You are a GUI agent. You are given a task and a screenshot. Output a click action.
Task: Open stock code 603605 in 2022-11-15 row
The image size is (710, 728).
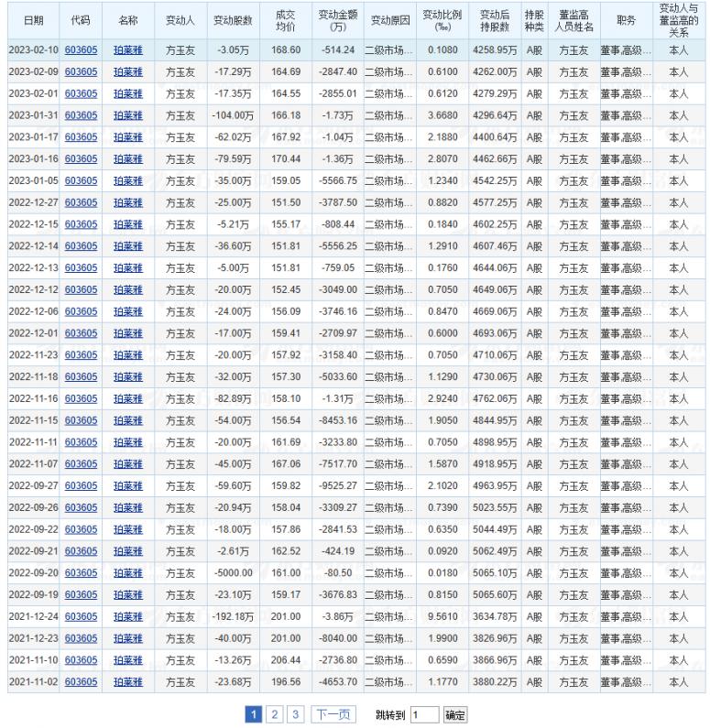(81, 420)
